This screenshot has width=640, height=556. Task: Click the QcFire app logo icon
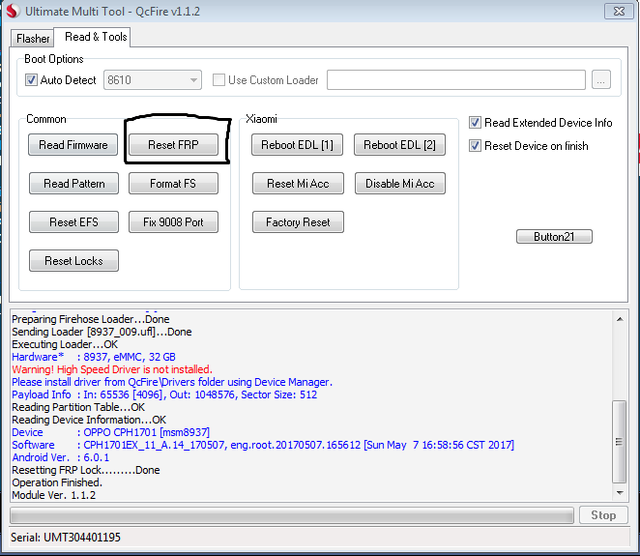13,11
